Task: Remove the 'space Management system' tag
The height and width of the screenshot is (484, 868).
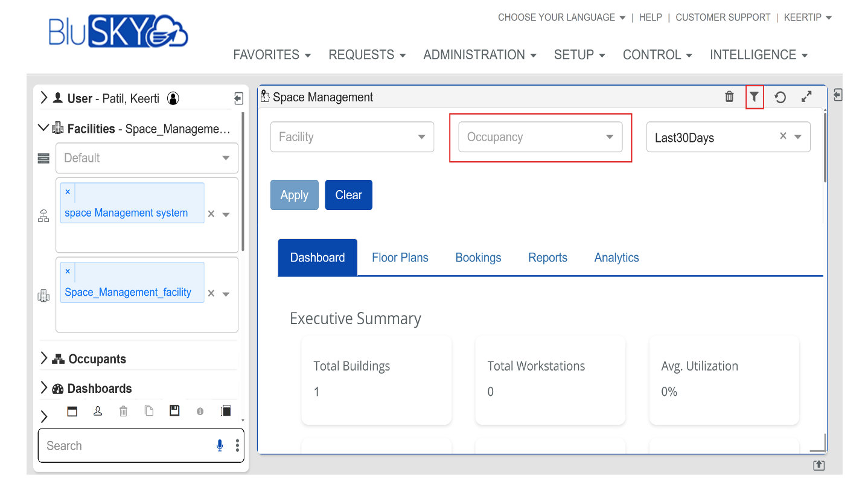Action: point(68,192)
